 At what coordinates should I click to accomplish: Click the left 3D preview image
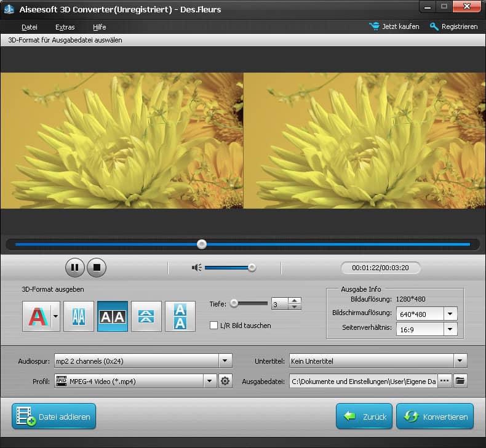[x=122, y=140]
